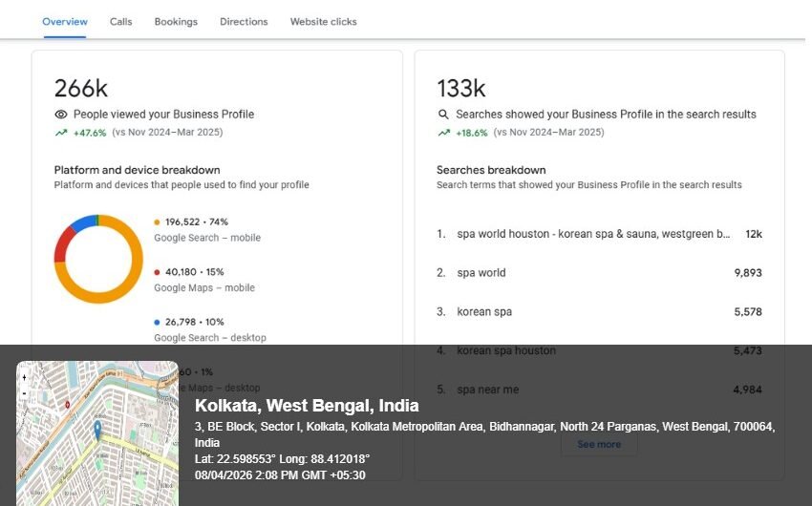The width and height of the screenshot is (812, 506).
Task: Open the Directions tab
Action: click(x=244, y=22)
